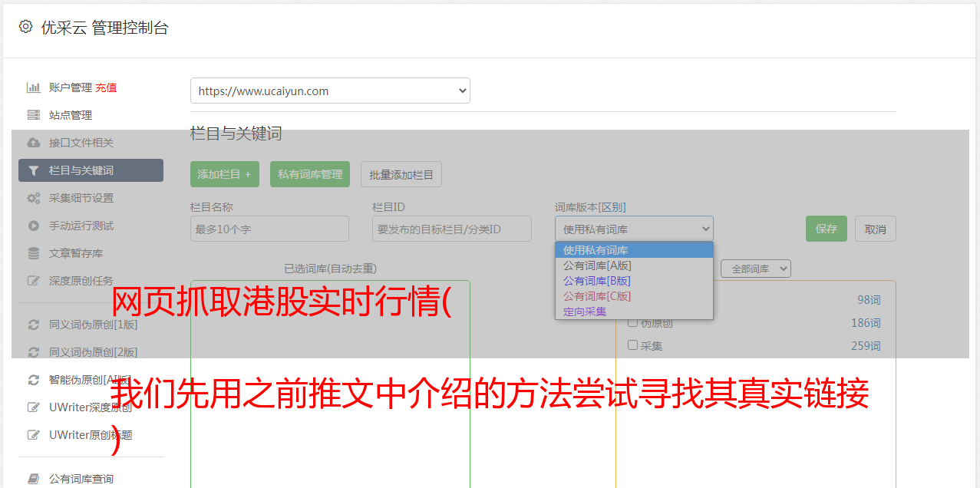Click the 98词 count link

pyautogui.click(x=869, y=300)
